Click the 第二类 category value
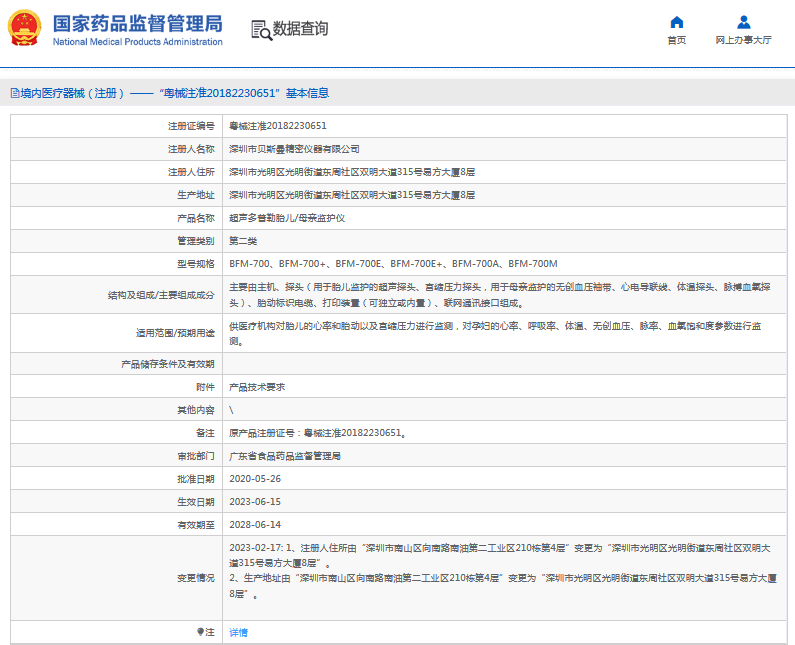 [x=243, y=241]
